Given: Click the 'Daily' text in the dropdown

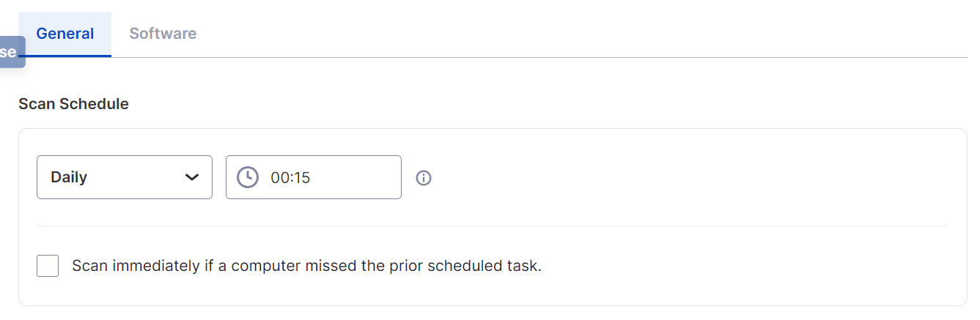Looking at the screenshot, I should coord(69,177).
